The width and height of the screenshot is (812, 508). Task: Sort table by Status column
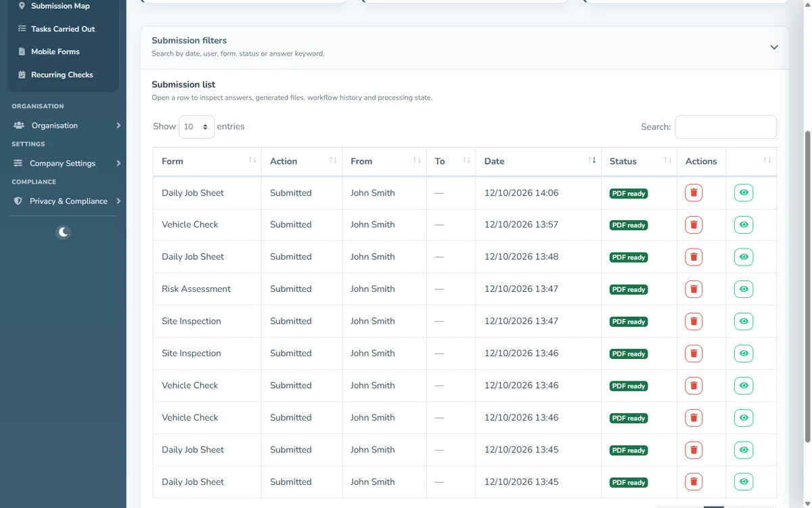click(639, 161)
